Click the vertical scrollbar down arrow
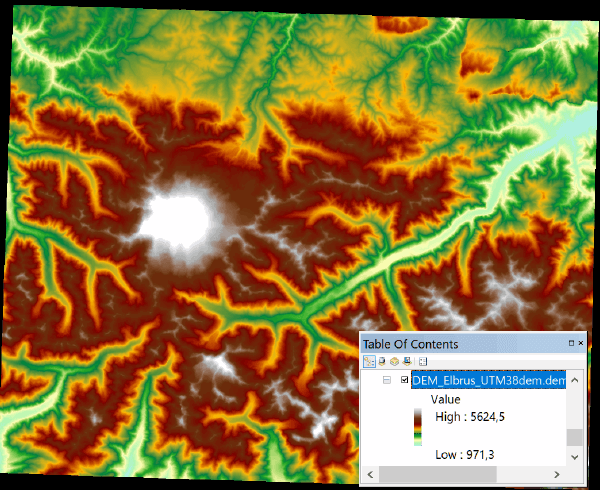This screenshot has width=600, height=490. tap(573, 455)
